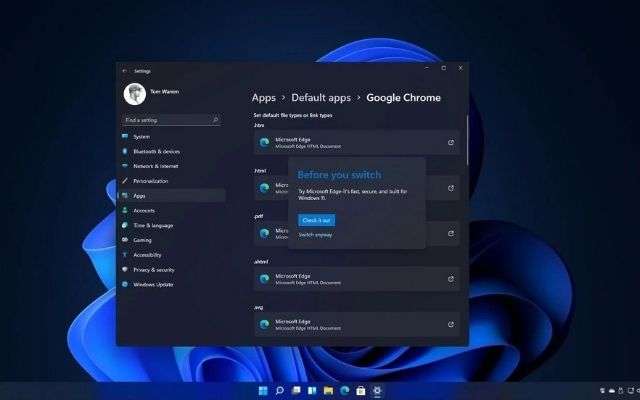Select Bluetooth & devices in sidebar
Image resolution: width=640 pixels, height=400 pixels.
[155, 151]
